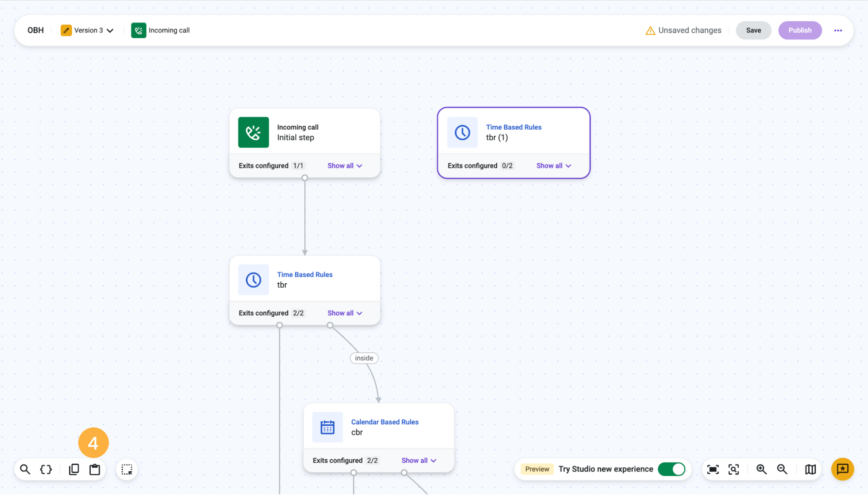Viewport: 868px width, 495px height.
Task: Click the Publish button
Action: pos(800,30)
